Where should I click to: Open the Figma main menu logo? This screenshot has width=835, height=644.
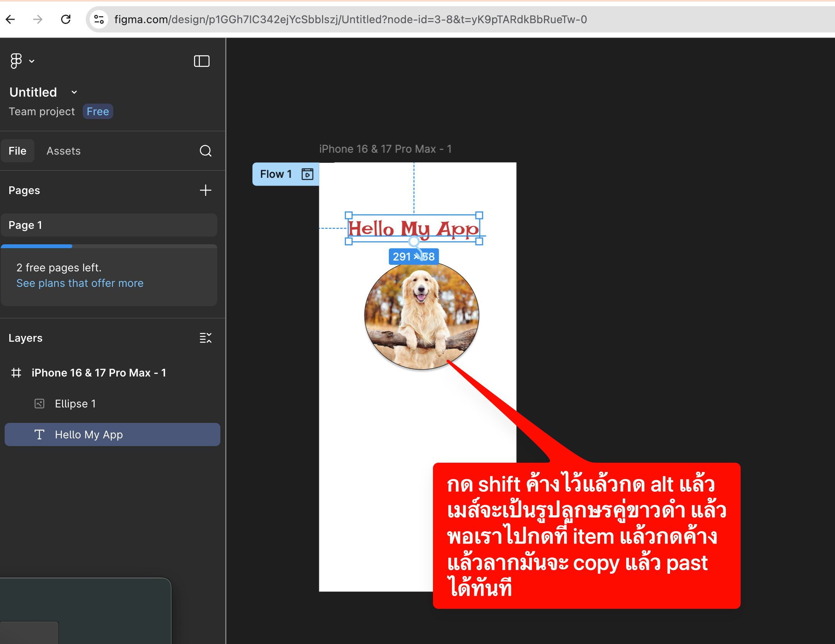point(17,61)
